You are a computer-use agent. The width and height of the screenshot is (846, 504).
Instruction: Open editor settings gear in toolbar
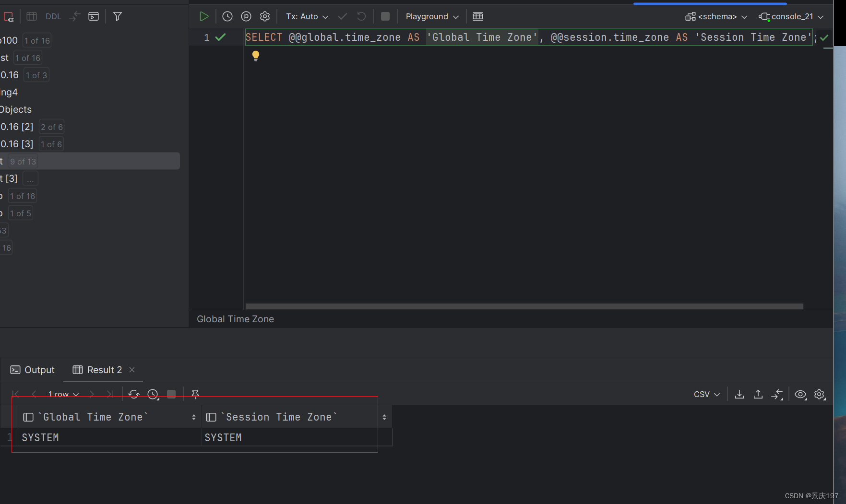pos(265,16)
